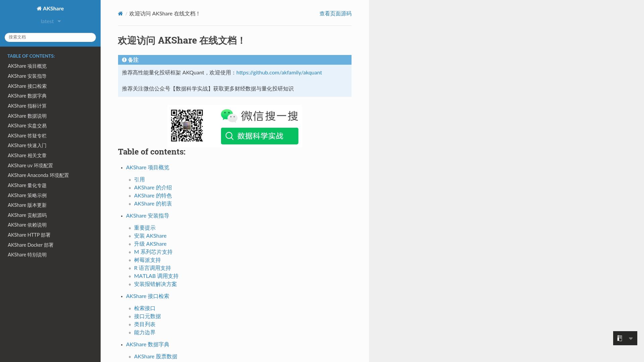Image resolution: width=644 pixels, height=362 pixels.
Task: Open AKShare 的特色 content link
Action: click(x=153, y=196)
